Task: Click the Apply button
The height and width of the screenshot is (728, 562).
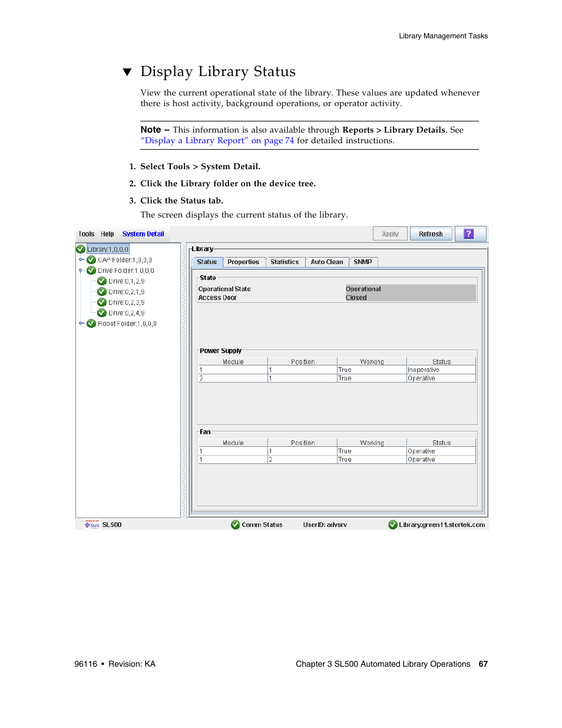Action: click(x=390, y=234)
